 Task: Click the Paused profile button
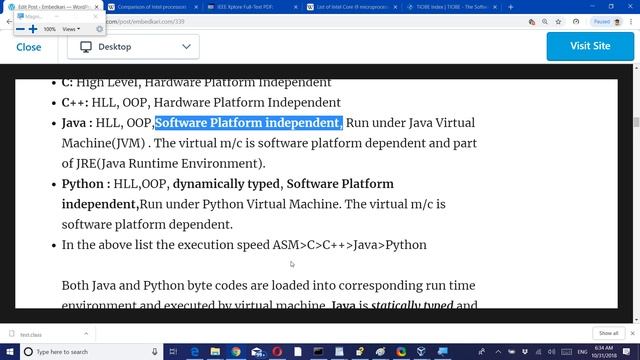pyautogui.click(x=607, y=22)
